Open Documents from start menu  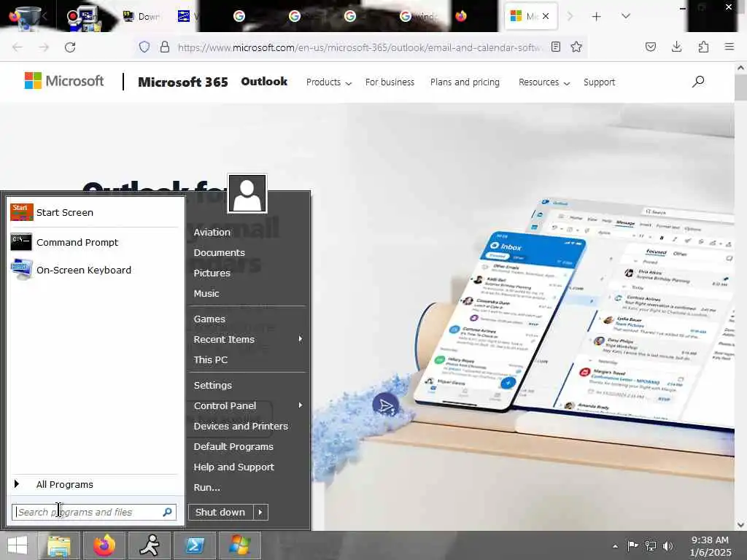[219, 253]
